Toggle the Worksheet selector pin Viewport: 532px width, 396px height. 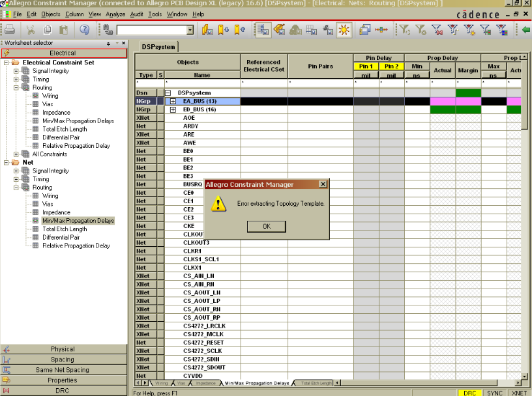click(109, 43)
